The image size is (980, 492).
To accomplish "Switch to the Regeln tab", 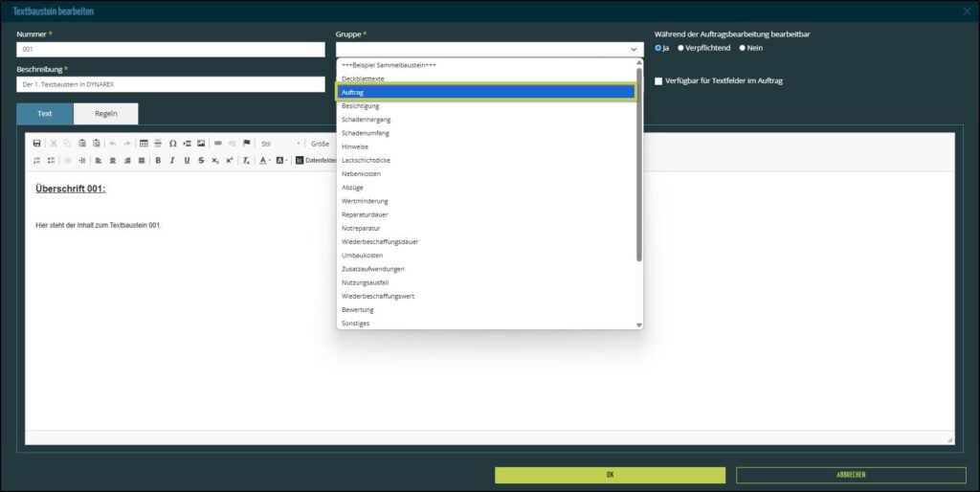I will [x=106, y=114].
